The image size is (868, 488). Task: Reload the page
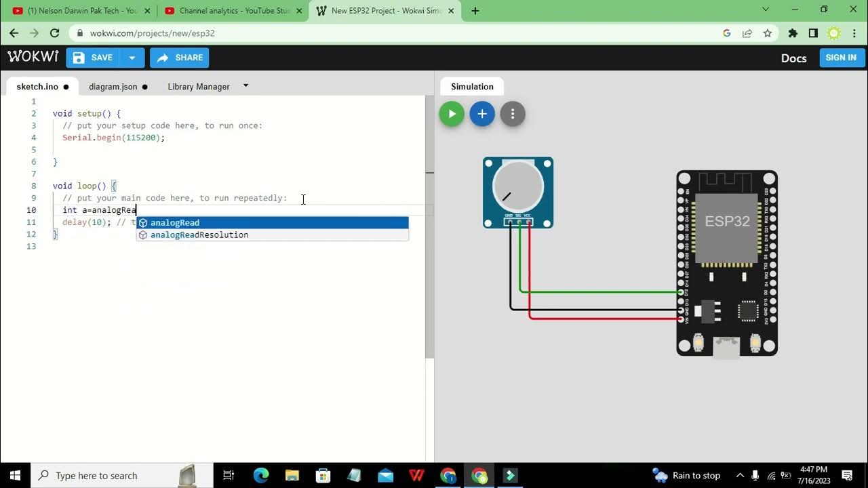coord(55,33)
